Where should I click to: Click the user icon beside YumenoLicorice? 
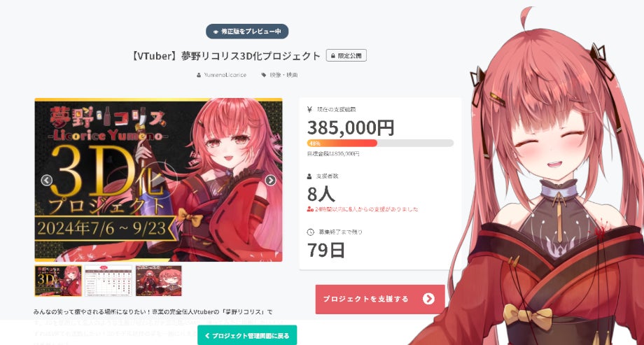[199, 75]
